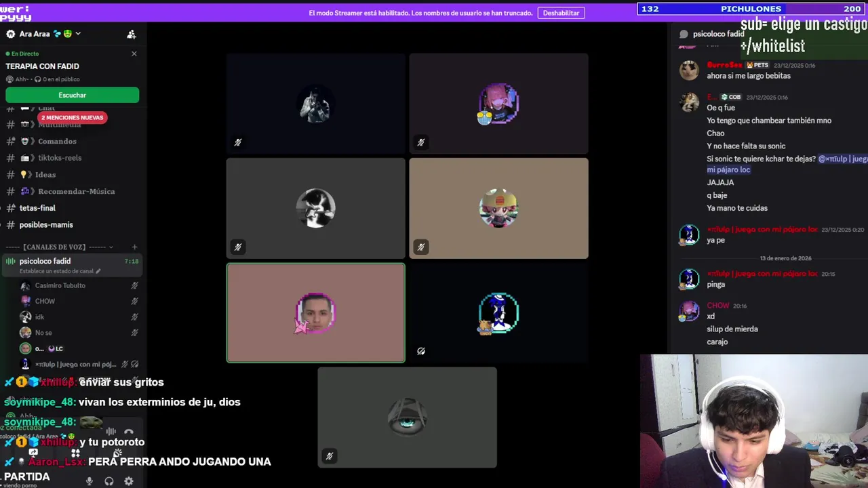This screenshot has height=488, width=868.
Task: Click the Sonic avatar beside the 'pinga' message
Action: pyautogui.click(x=689, y=279)
